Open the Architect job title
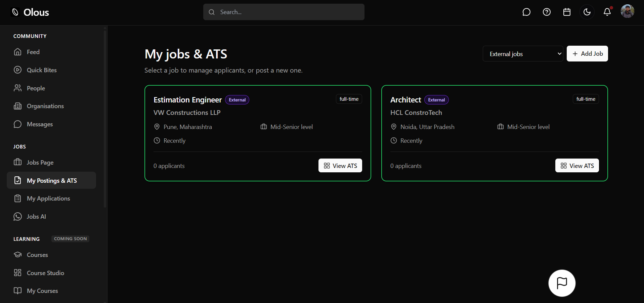The height and width of the screenshot is (303, 644). pos(405,100)
